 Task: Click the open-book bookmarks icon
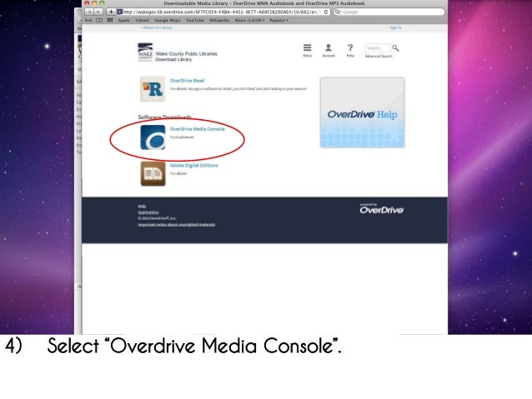tap(99, 20)
